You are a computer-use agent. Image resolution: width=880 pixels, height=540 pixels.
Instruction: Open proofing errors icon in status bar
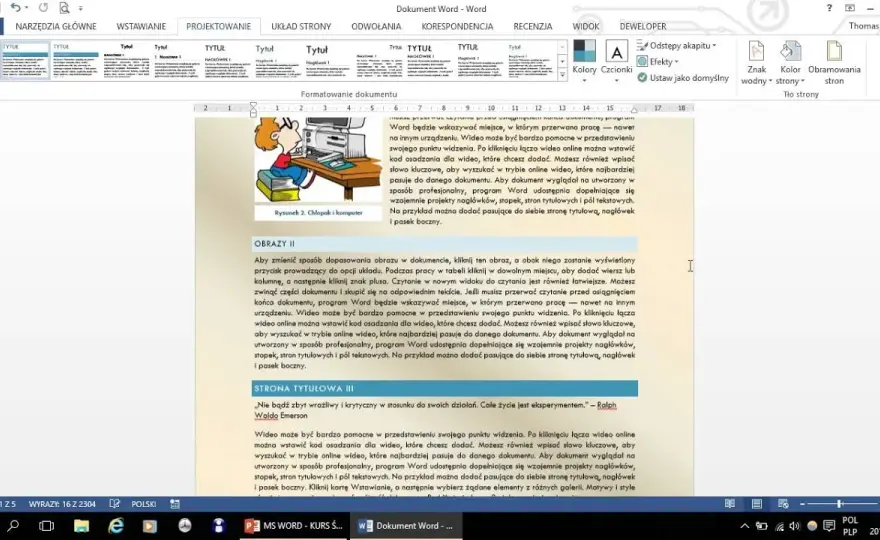(114, 504)
